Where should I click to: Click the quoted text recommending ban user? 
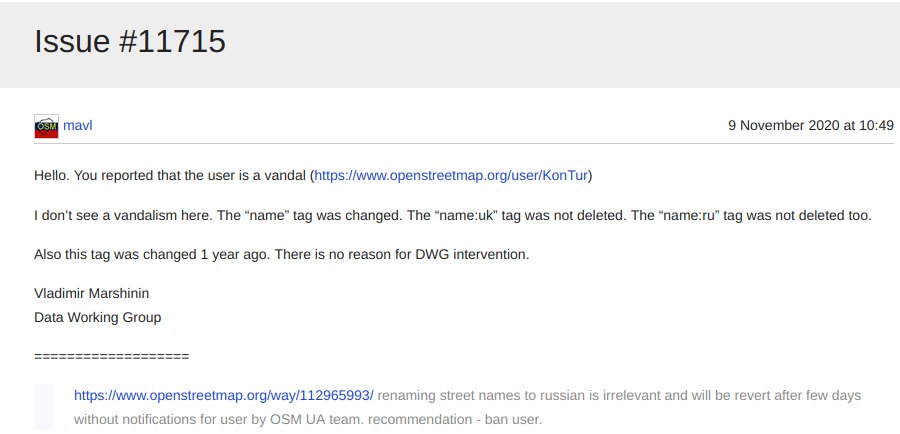[x=308, y=419]
